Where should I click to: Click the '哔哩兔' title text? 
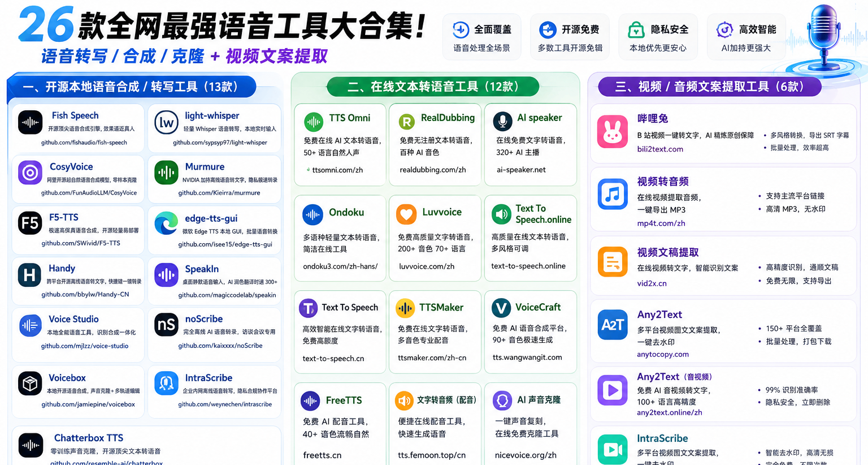pos(653,118)
